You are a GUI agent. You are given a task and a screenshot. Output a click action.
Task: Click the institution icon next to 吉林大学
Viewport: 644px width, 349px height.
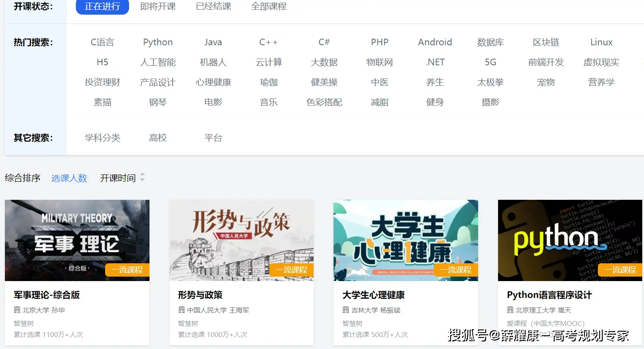pos(346,309)
